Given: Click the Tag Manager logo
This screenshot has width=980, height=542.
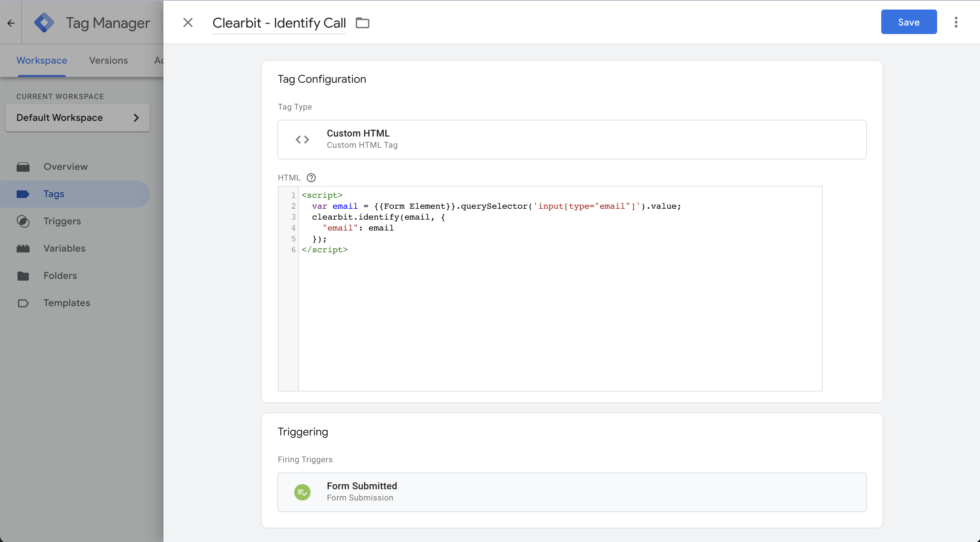Looking at the screenshot, I should click(x=44, y=23).
